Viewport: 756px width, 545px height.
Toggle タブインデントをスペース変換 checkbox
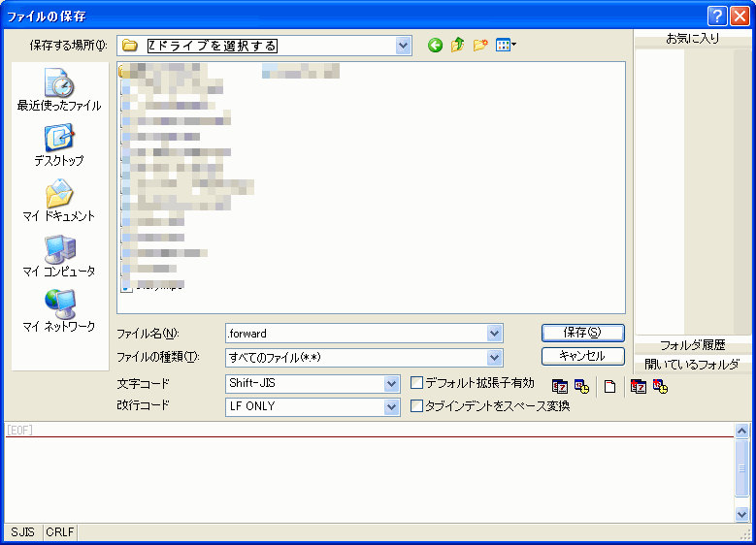(x=417, y=406)
